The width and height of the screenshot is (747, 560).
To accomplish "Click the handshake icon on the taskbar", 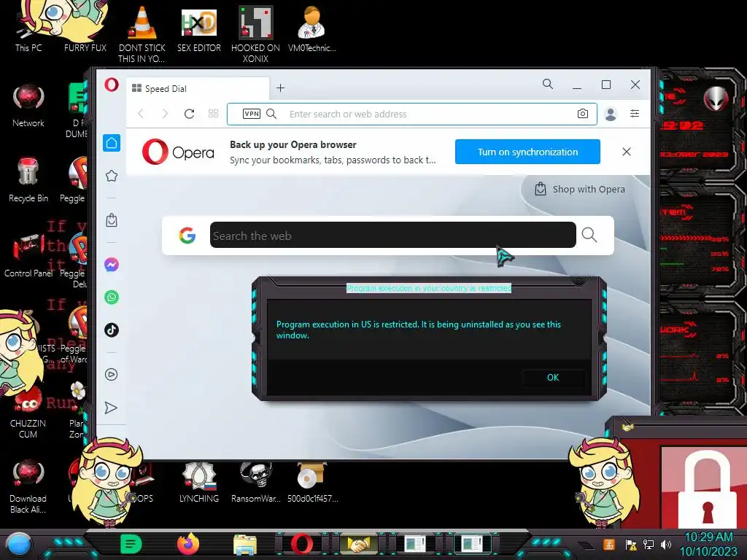I will tap(358, 544).
